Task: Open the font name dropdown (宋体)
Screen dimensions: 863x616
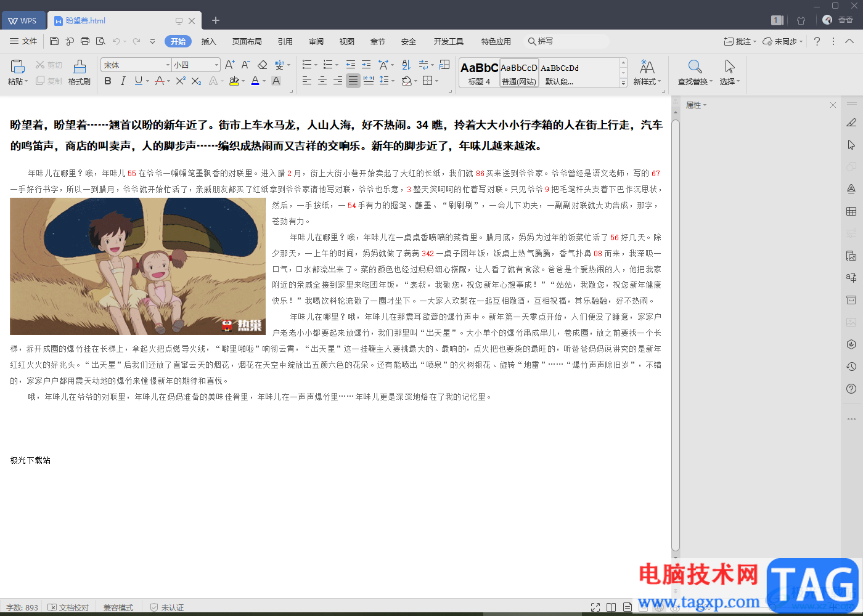Action: click(x=168, y=65)
